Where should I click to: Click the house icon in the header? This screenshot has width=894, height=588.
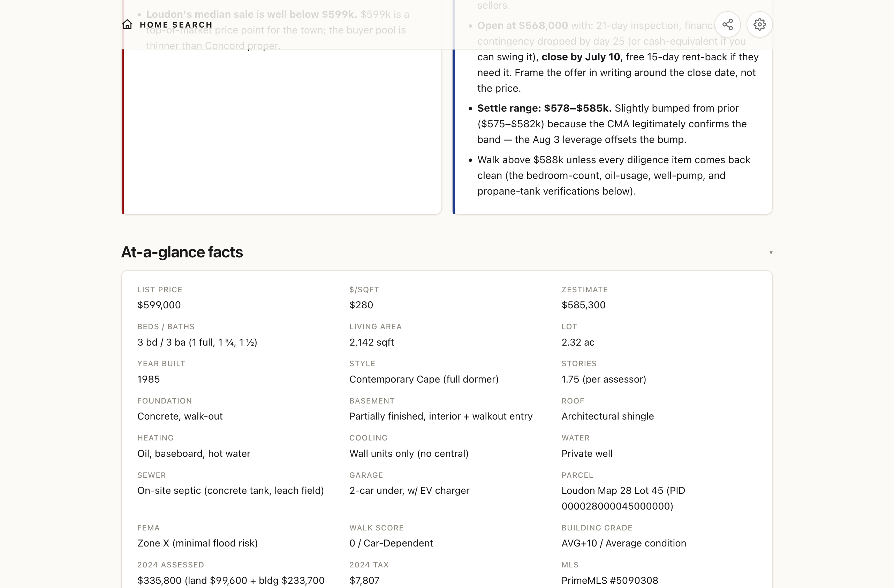click(127, 24)
